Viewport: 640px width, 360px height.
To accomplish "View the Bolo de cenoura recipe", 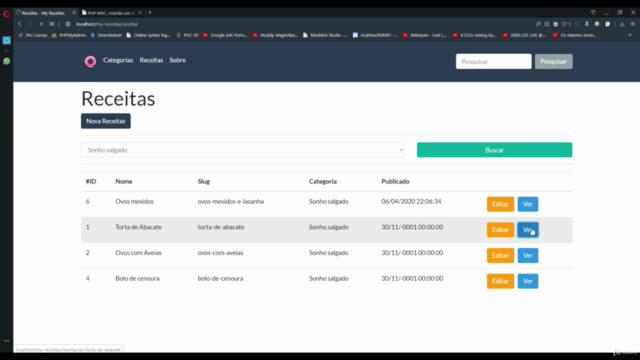I will (x=528, y=281).
